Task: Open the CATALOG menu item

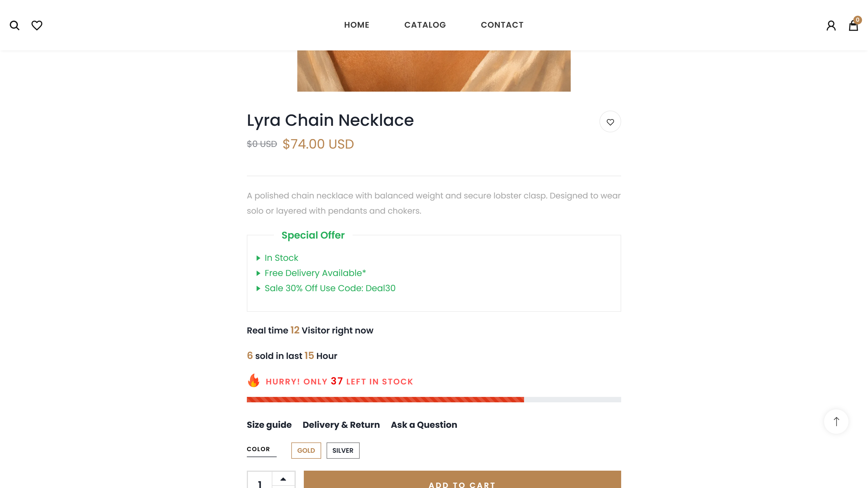Action: coord(425,25)
